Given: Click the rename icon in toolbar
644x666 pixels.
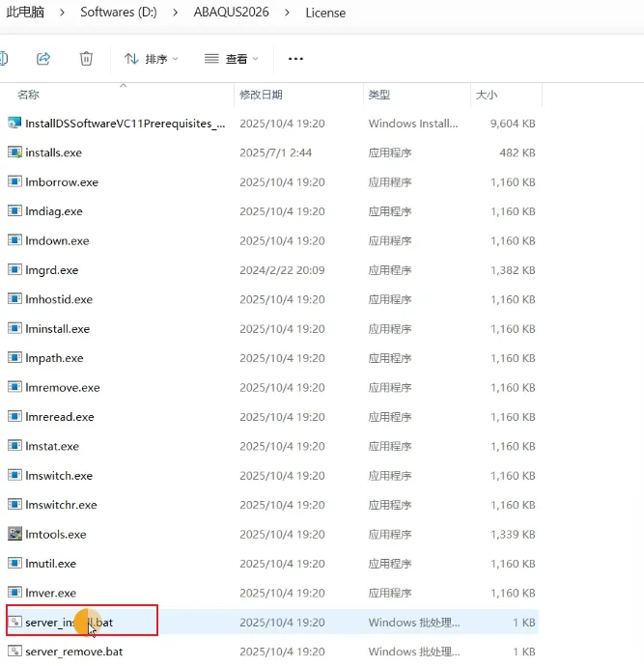Looking at the screenshot, I should coord(4,59).
